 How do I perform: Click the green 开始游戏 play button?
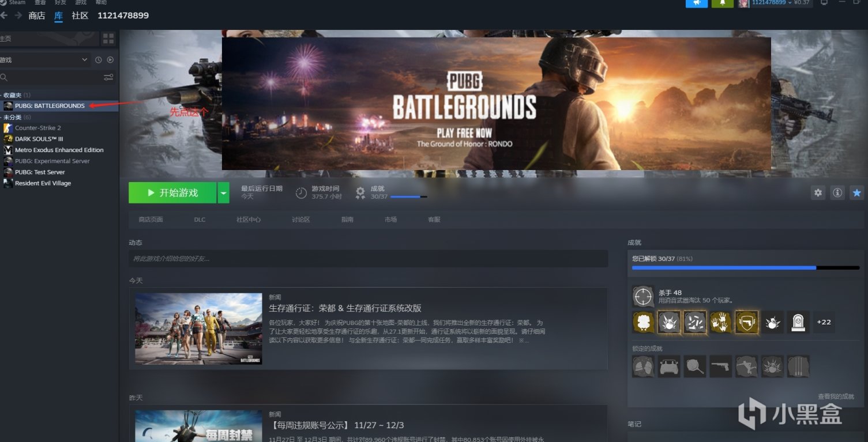172,192
